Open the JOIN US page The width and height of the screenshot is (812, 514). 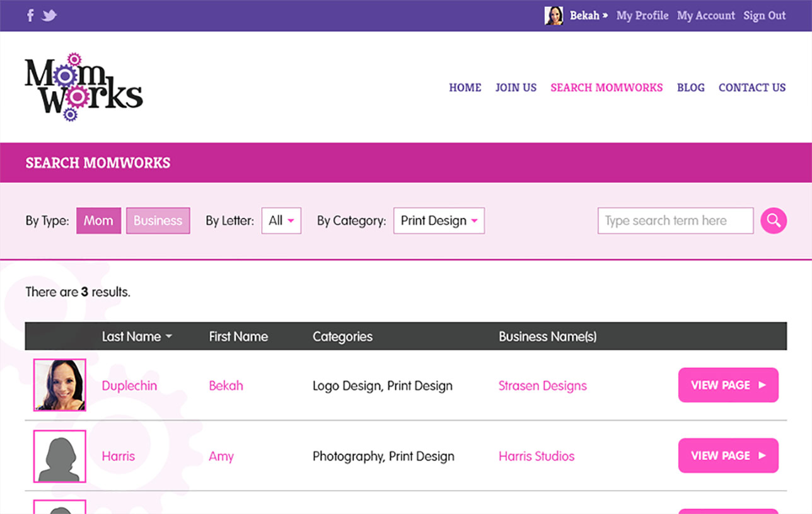click(x=516, y=88)
